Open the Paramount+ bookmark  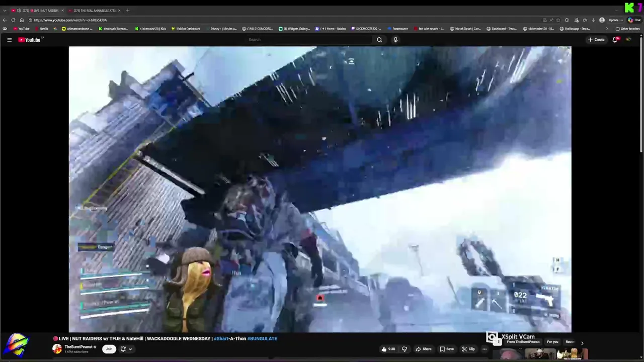[x=397, y=29]
